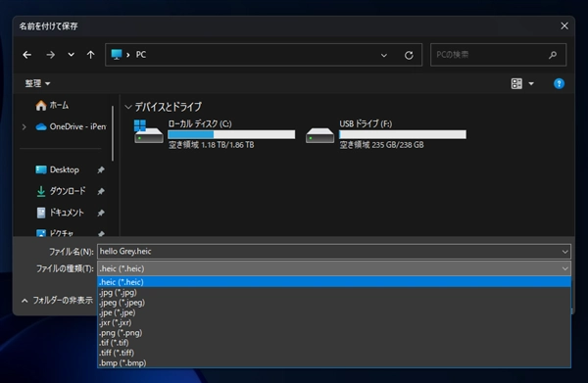Open ドキュメント quick access folder

(60, 213)
